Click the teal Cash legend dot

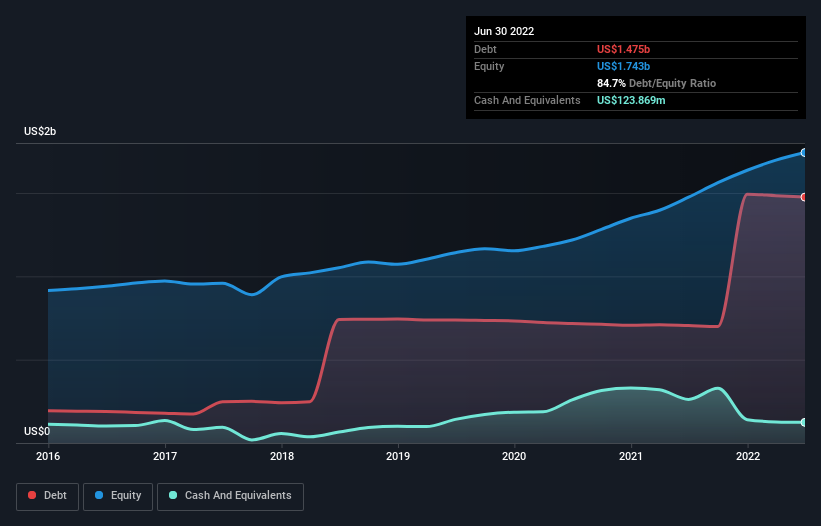pyautogui.click(x=173, y=495)
